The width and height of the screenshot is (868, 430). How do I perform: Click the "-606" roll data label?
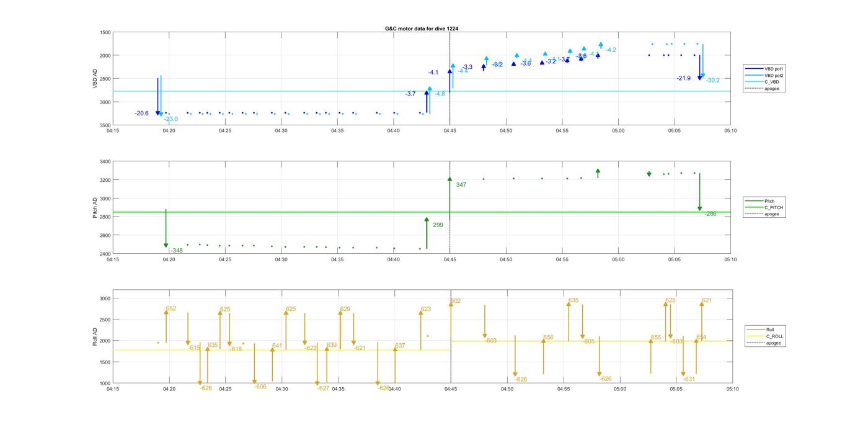[x=260, y=387]
